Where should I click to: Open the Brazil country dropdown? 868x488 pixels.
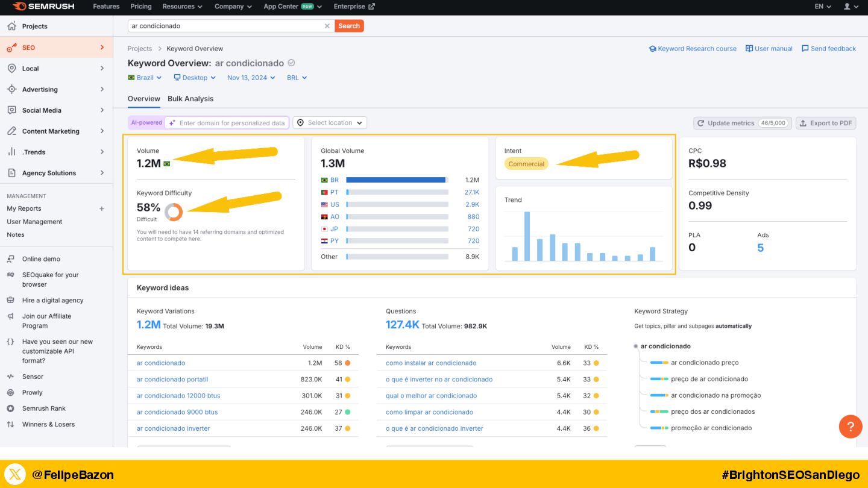145,78
